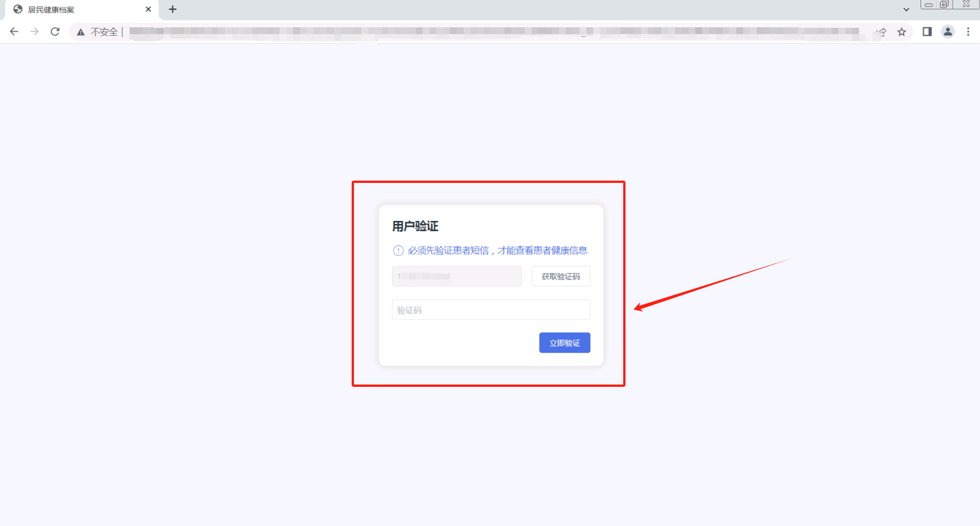Open the Chrome three-dot menu
980x526 pixels.
point(968,32)
